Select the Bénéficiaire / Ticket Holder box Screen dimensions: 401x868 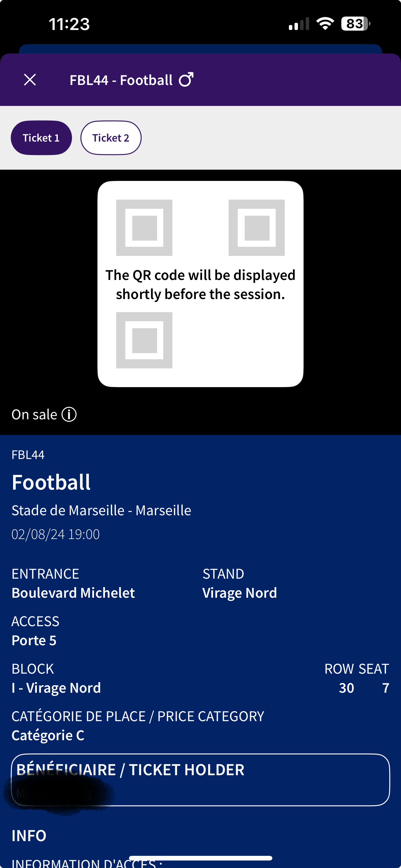pos(200,780)
